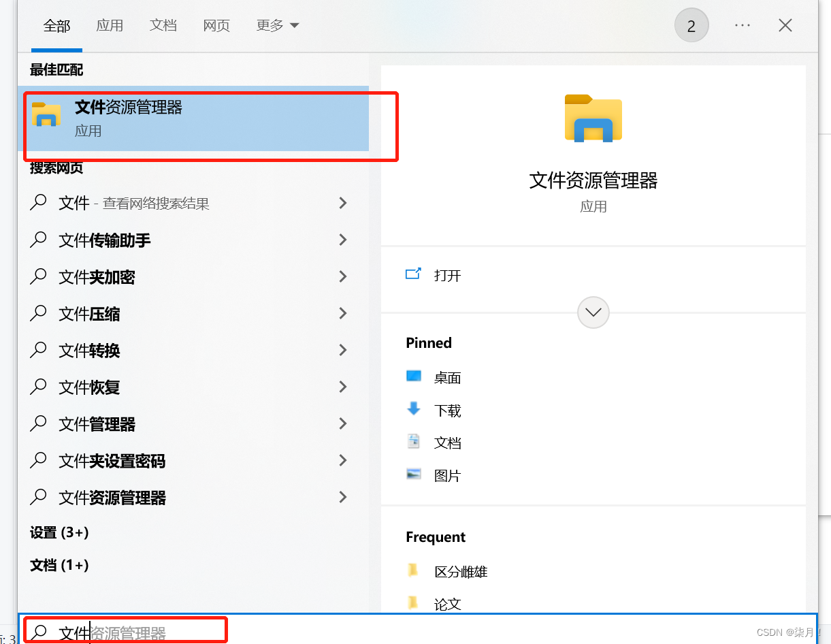Open the pinned 文档 item
The width and height of the screenshot is (831, 644).
tap(446, 442)
